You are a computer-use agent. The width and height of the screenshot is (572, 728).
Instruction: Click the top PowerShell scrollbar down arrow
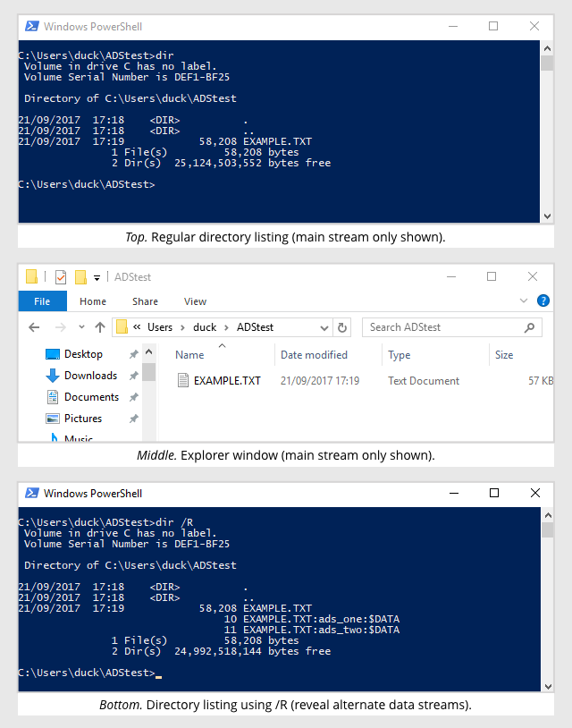tap(547, 216)
